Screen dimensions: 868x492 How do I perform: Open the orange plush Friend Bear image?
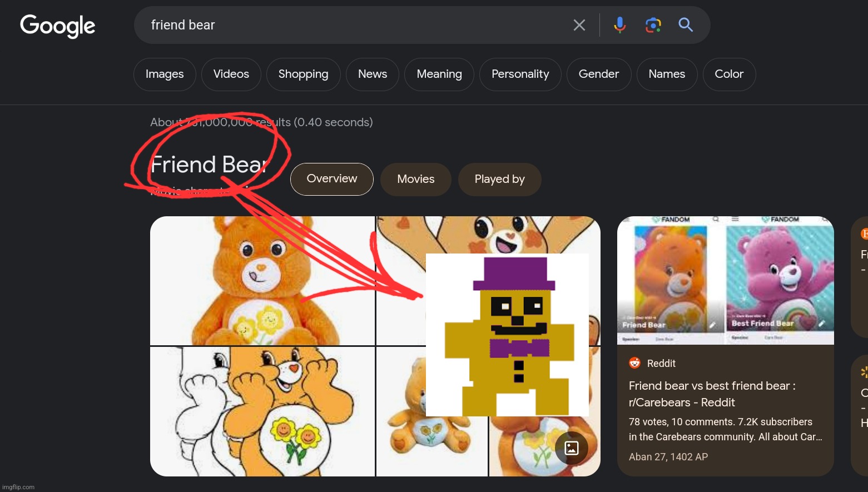pos(262,281)
